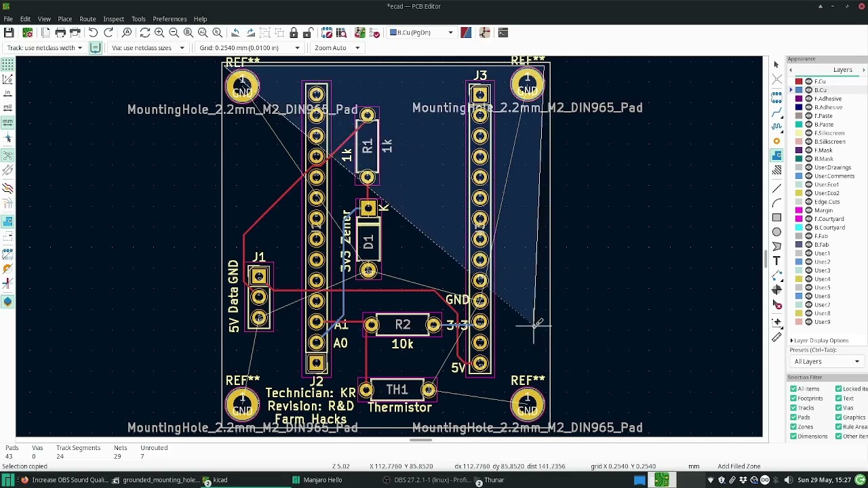Open the Route menu
868x488 pixels.
[x=87, y=19]
